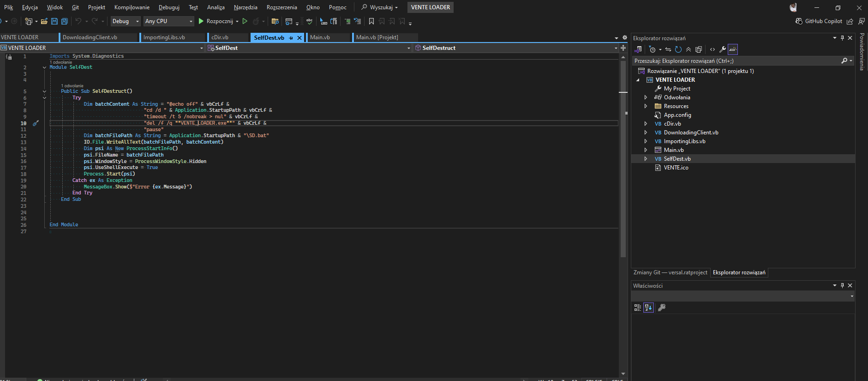This screenshot has width=868, height=381.
Task: Start debugging with the Rozpocznij button
Action: click(216, 21)
